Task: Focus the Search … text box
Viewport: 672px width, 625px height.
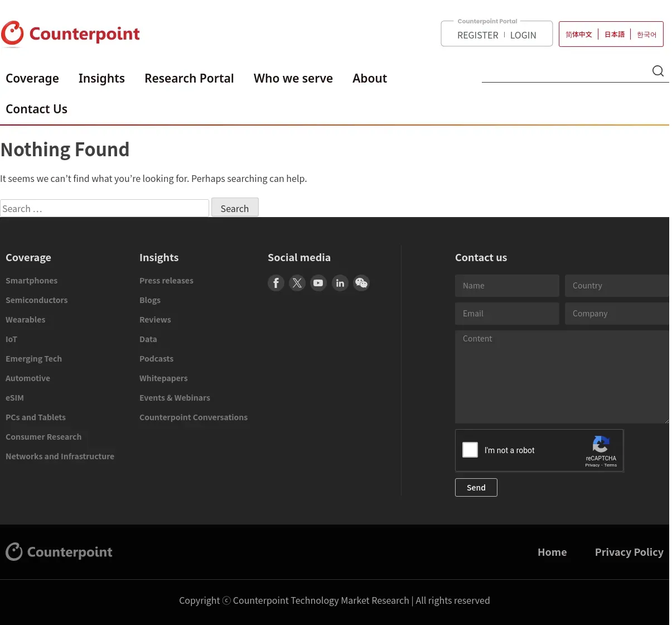Action: [x=104, y=208]
